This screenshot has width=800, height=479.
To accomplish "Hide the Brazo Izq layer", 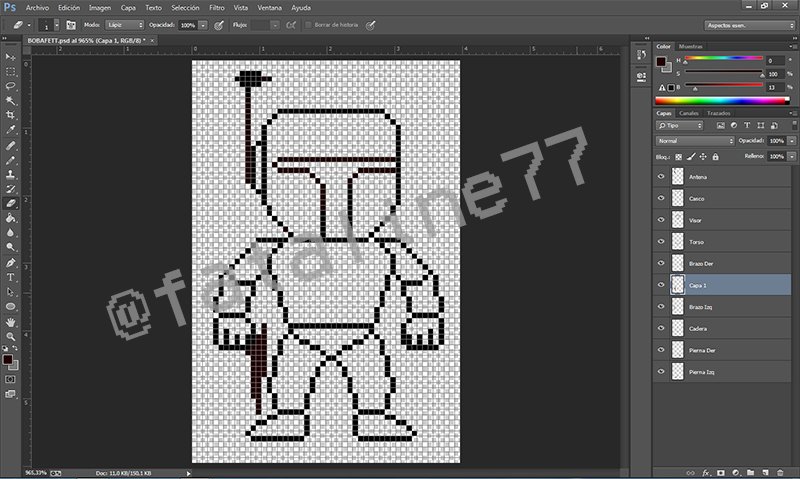I will point(661,307).
